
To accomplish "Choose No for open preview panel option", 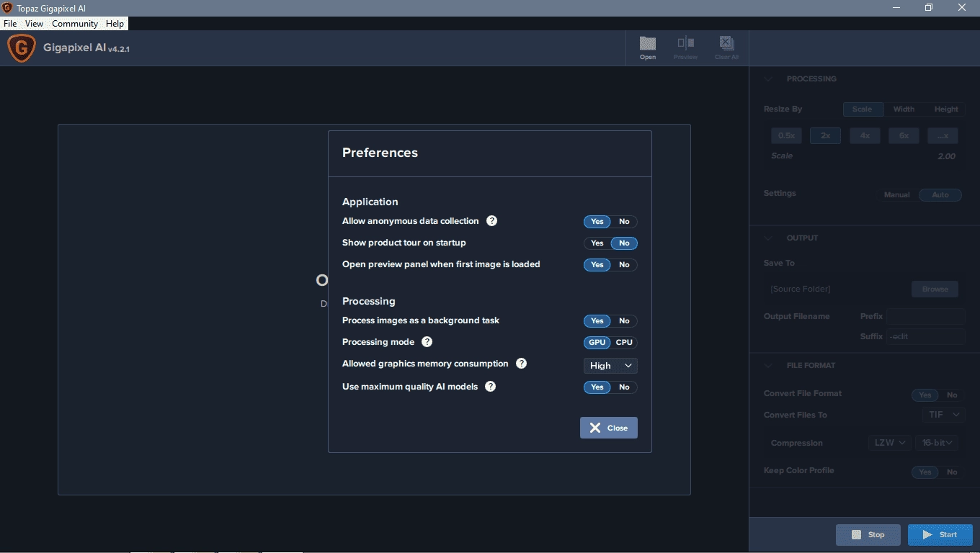I will coord(624,265).
